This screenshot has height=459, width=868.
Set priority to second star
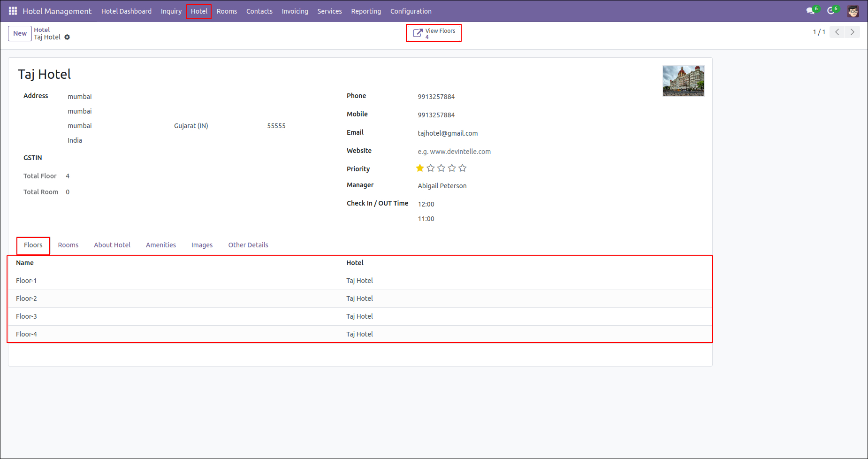pyautogui.click(x=431, y=168)
